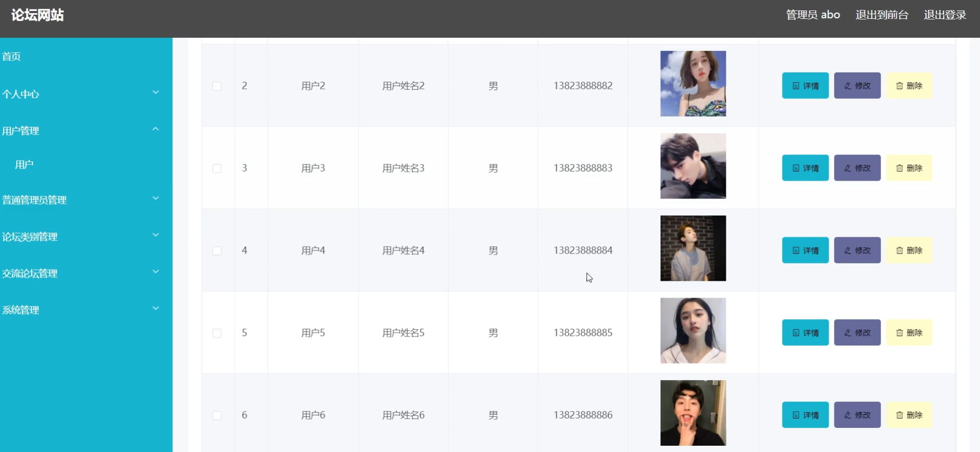Click 退出登录 to log out
Image resolution: width=980 pixels, height=452 pixels.
945,15
